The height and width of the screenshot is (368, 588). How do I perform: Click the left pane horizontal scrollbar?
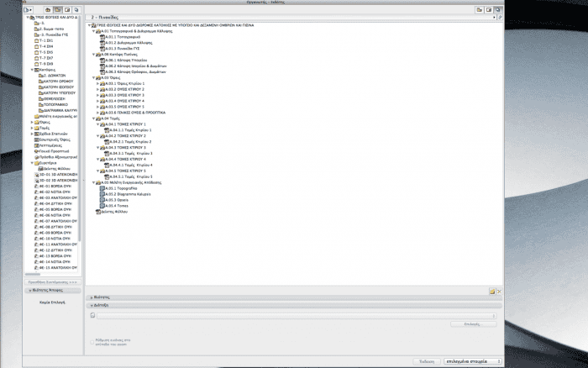[33, 274]
